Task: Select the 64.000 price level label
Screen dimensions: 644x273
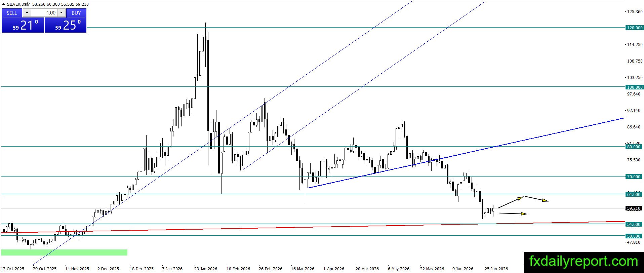Action: tap(634, 194)
